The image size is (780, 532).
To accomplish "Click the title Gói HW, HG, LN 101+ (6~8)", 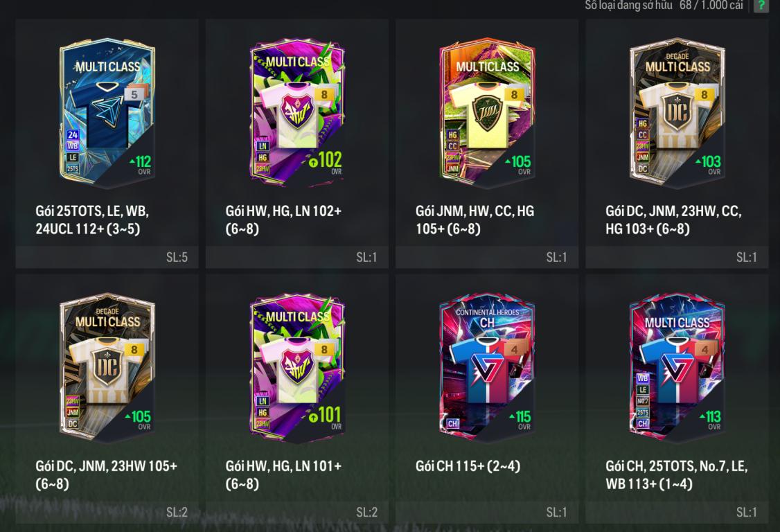I will 283,475.
